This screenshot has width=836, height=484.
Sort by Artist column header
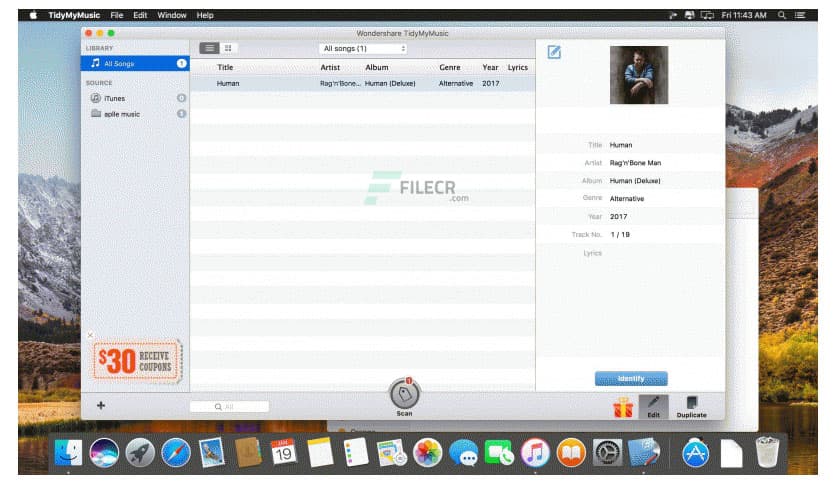(x=330, y=68)
